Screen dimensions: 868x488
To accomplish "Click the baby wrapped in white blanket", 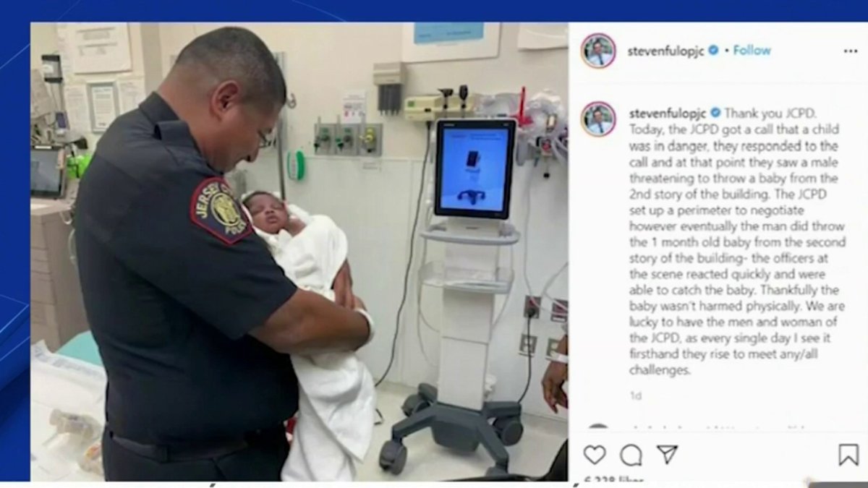I will [307, 318].
